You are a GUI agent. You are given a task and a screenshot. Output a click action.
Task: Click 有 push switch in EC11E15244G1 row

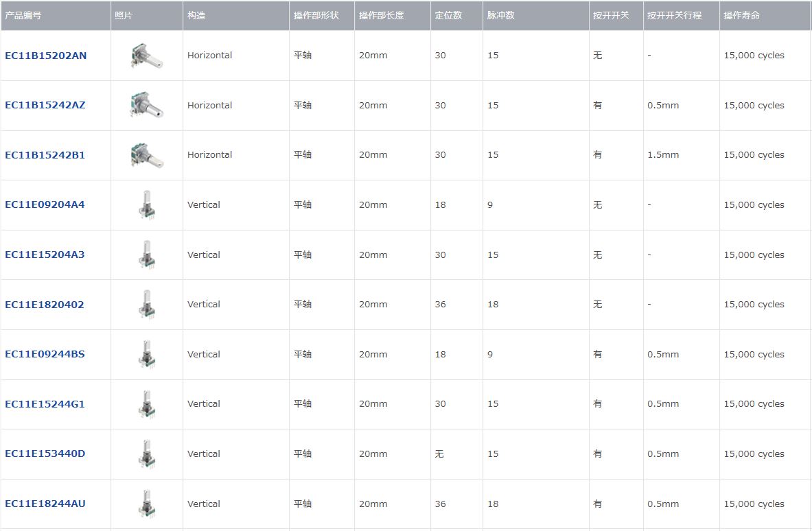[598, 403]
